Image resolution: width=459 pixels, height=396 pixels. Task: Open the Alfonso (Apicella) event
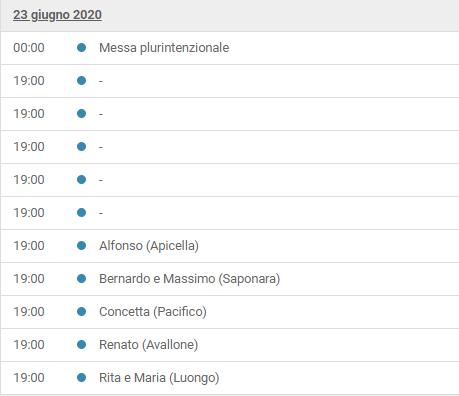pyautogui.click(x=149, y=246)
